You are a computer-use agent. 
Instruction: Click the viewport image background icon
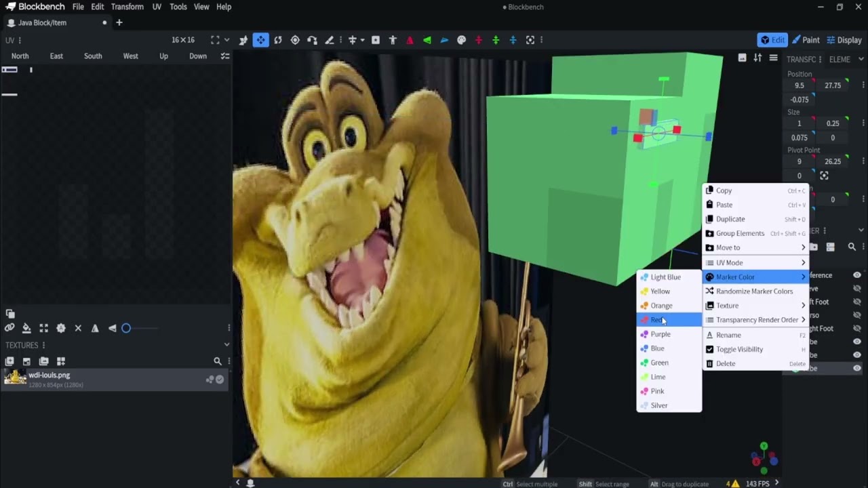coord(742,58)
